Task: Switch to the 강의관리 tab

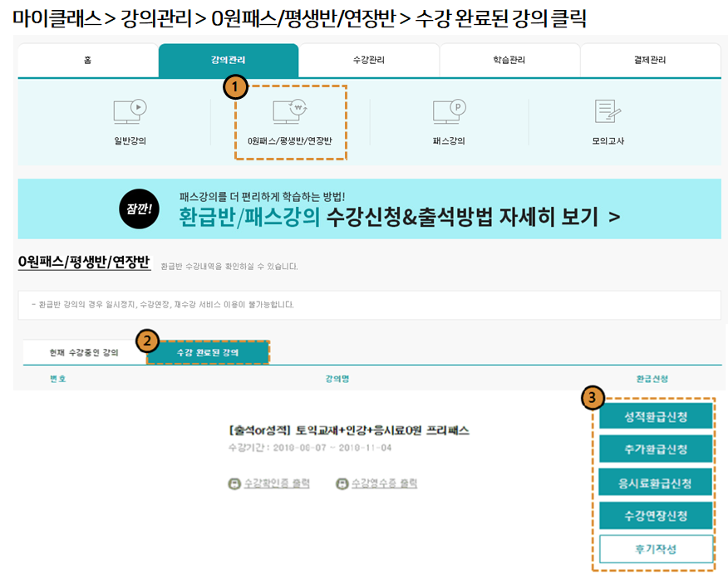Action: [228, 61]
